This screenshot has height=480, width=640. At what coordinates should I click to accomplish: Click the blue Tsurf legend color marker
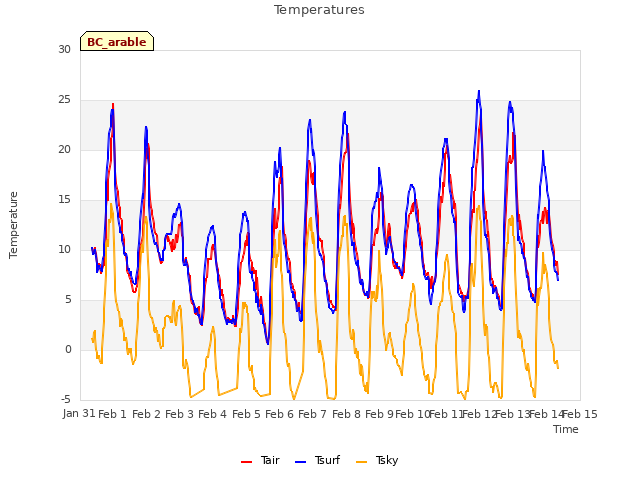300,462
